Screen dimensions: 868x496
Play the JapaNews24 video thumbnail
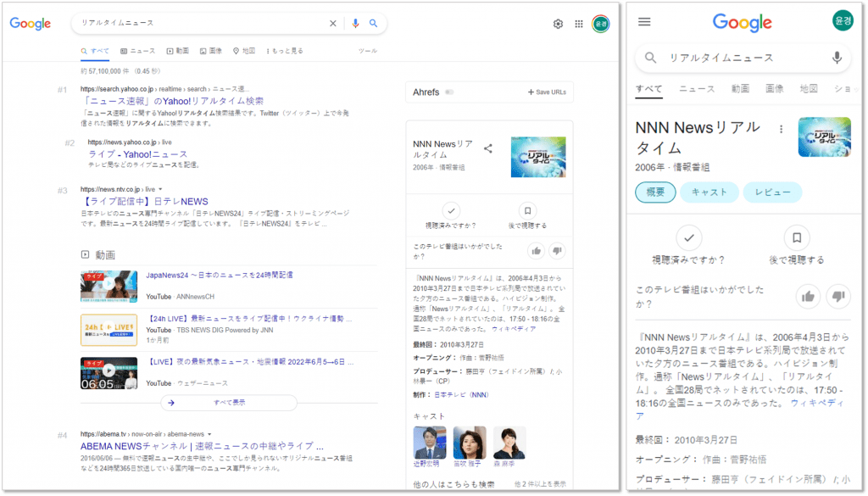click(x=109, y=287)
